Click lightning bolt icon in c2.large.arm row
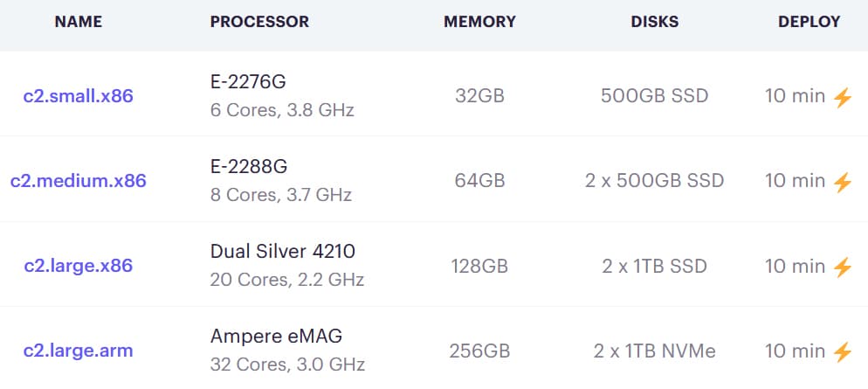Screen dimensions: 868x389 tap(843, 352)
